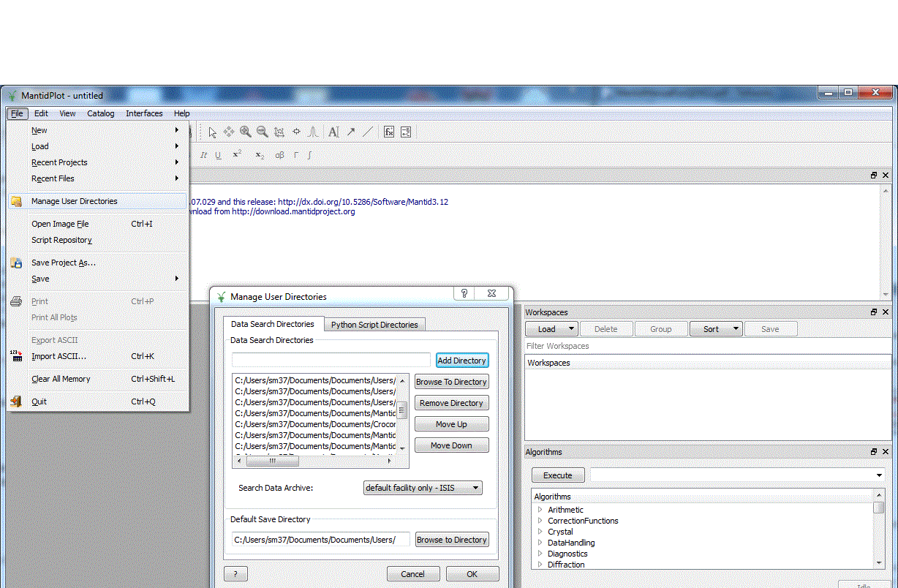Screen dimensions: 898x588
Task: Open the Workspaces Sort dropdown
Action: coord(736,329)
